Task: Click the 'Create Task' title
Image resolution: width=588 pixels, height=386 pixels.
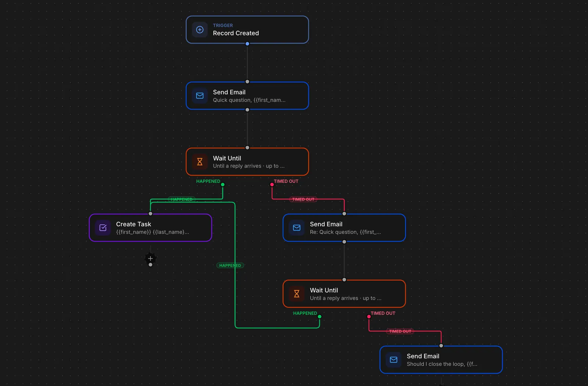Action: 133,224
